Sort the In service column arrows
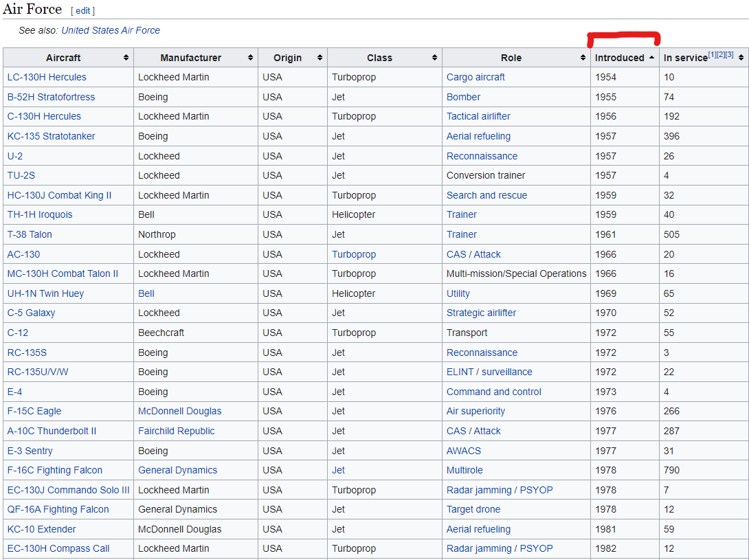The image size is (749, 560). pos(741,58)
